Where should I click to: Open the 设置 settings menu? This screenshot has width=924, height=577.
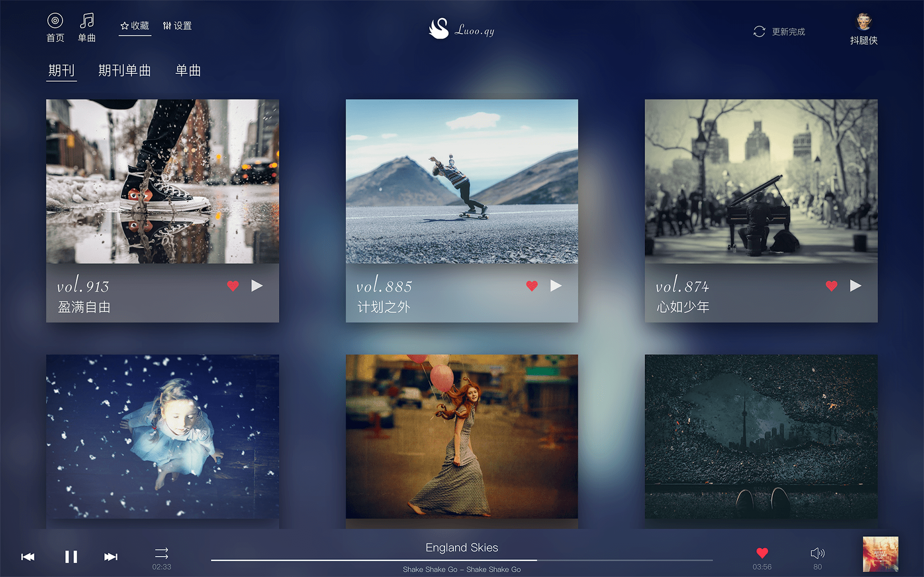coord(177,25)
